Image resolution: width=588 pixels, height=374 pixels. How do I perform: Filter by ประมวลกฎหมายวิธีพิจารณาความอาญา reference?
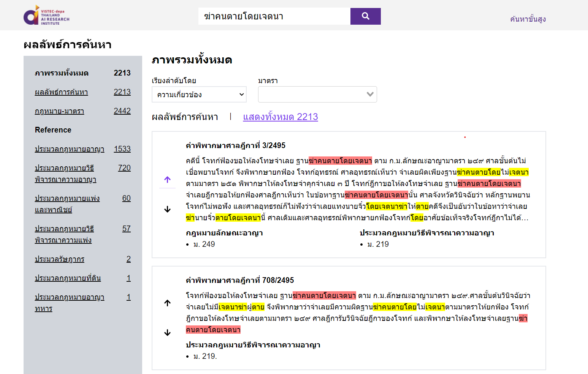pos(65,174)
